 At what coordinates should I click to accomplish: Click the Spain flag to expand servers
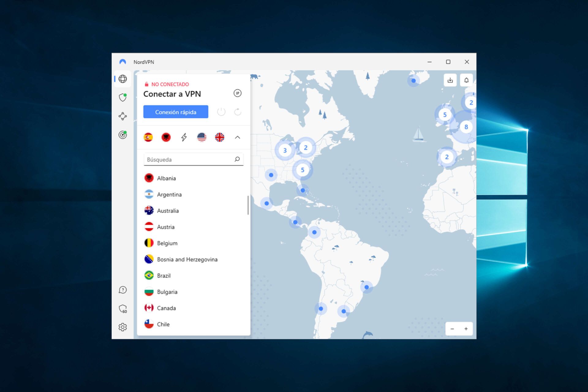(x=149, y=137)
